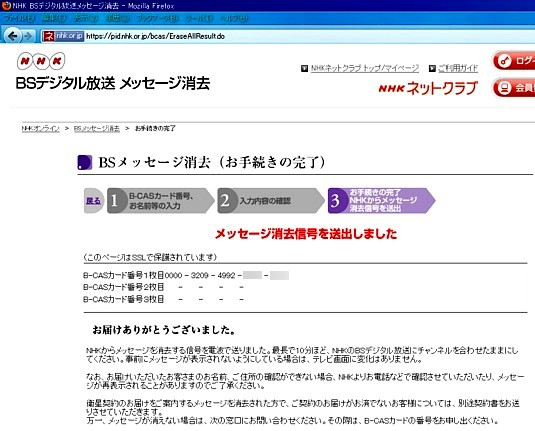Click the Firefox logo in the title bar
The width and height of the screenshot is (535, 431).
coord(6,5)
